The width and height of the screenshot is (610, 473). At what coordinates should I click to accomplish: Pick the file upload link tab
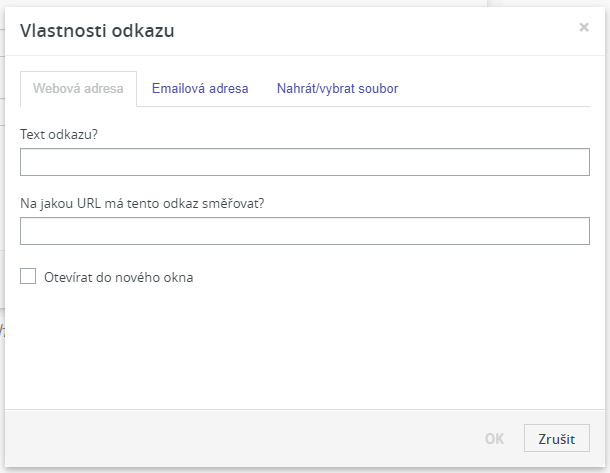337,89
